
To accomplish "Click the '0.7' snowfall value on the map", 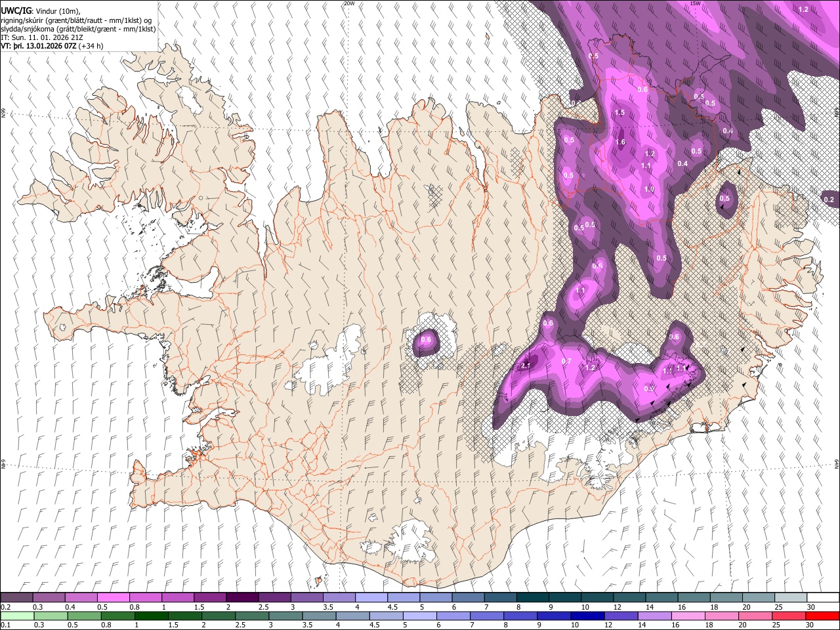I will pos(567,362).
